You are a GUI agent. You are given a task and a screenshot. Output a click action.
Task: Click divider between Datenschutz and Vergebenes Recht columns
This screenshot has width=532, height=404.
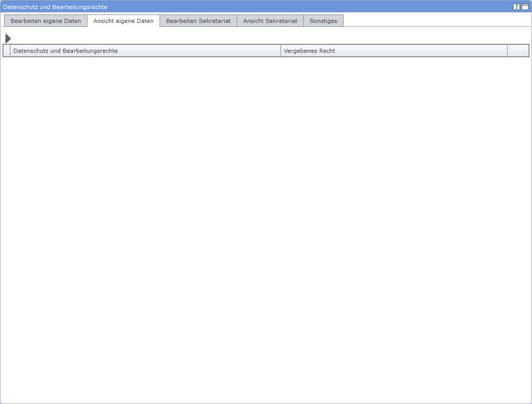coord(280,51)
